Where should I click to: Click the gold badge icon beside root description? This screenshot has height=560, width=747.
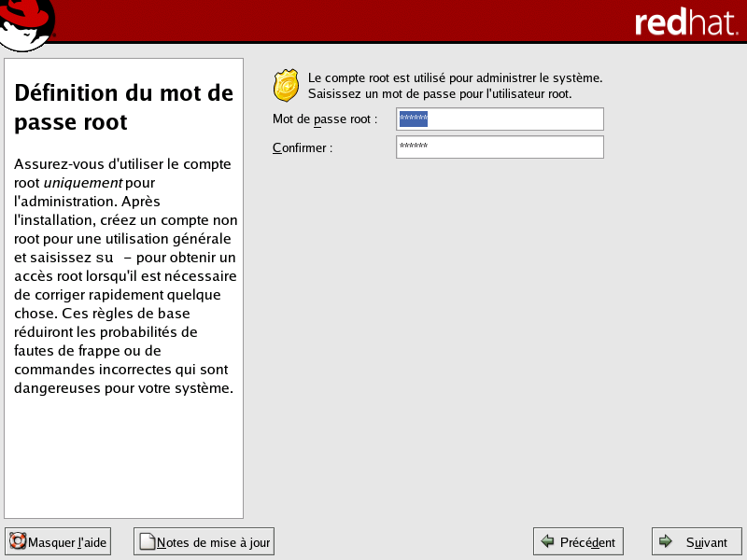click(286, 85)
